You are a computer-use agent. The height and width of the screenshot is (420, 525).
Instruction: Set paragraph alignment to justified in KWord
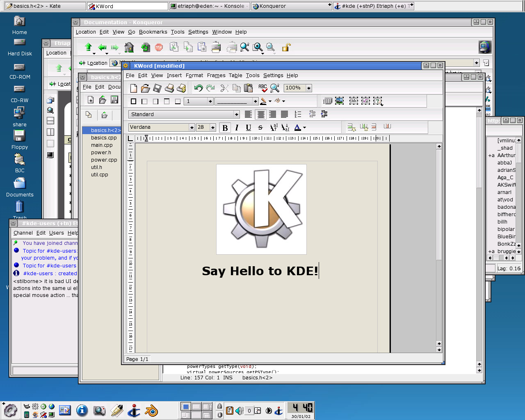(x=284, y=114)
